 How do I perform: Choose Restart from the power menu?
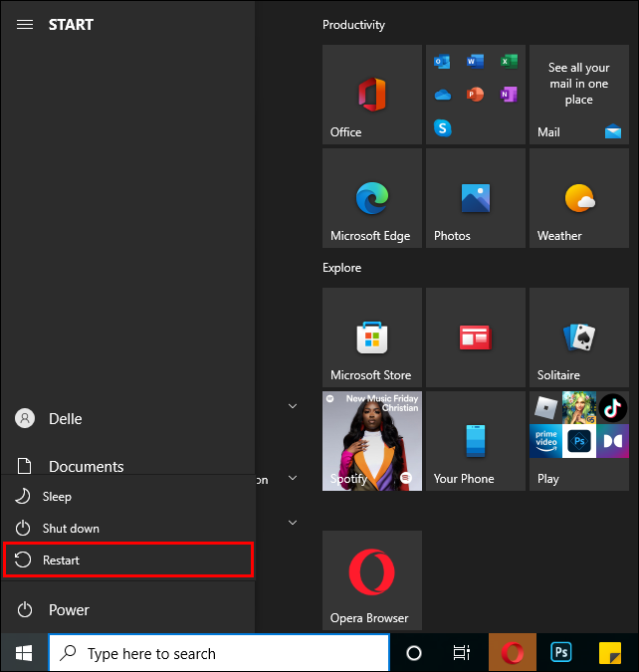click(127, 560)
